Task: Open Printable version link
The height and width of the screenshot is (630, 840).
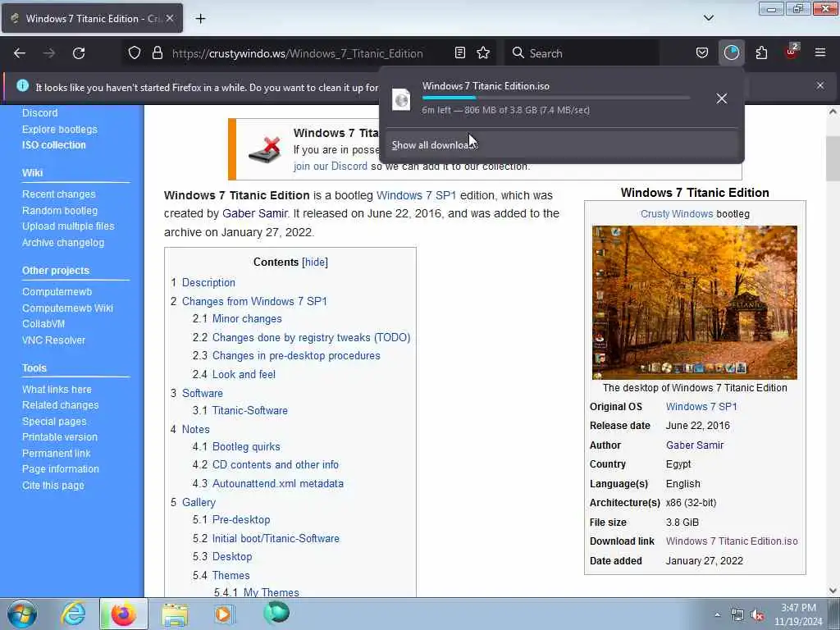Action: [x=59, y=437]
